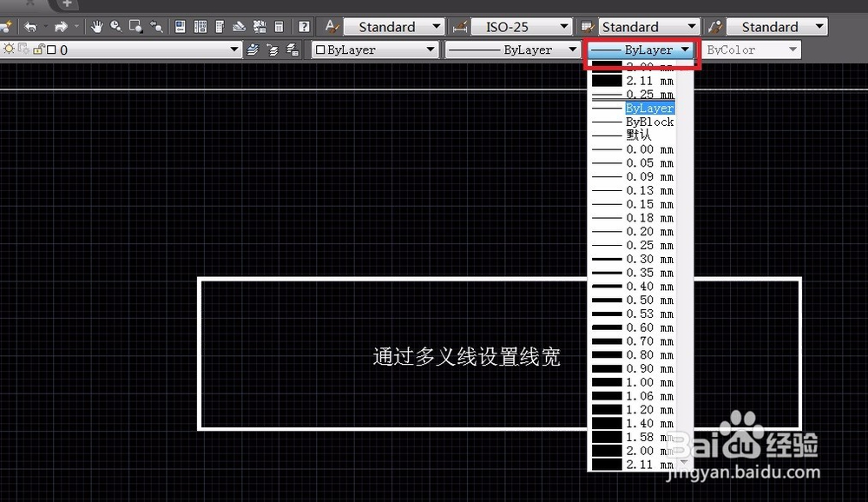
Task: Choose 1.06 mm lineweight
Action: pos(634,396)
